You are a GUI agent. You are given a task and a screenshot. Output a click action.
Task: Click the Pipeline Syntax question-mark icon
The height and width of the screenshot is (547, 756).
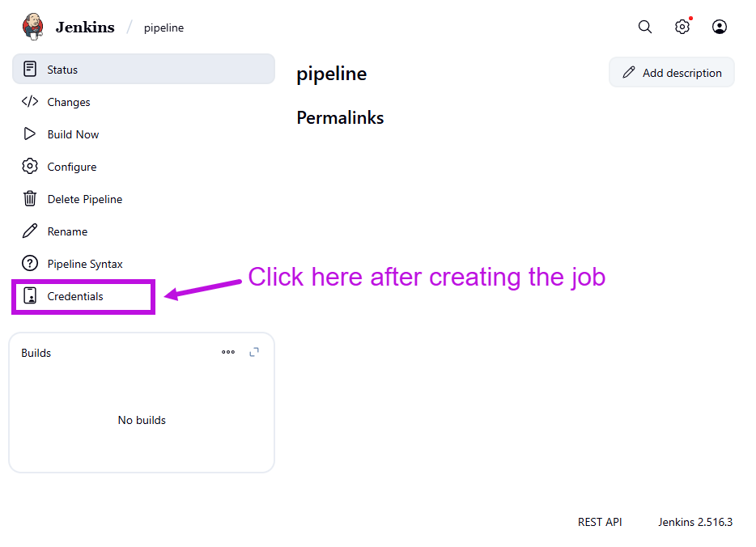click(x=30, y=264)
